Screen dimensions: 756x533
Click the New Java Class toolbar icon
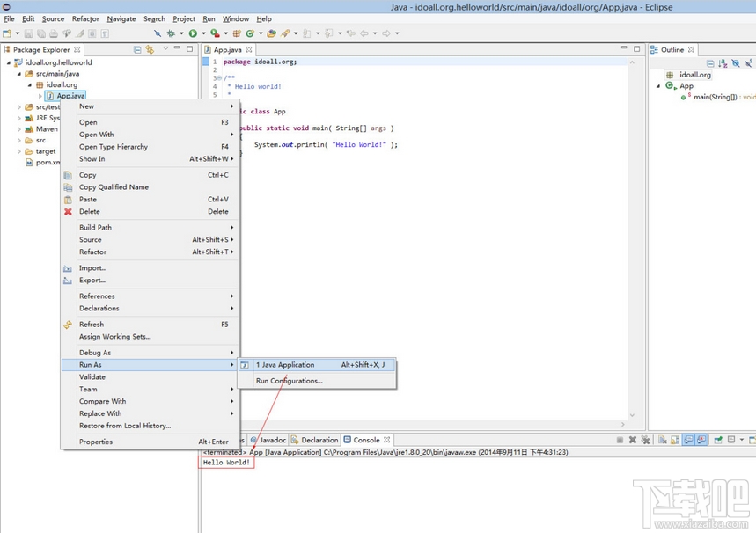(x=249, y=33)
